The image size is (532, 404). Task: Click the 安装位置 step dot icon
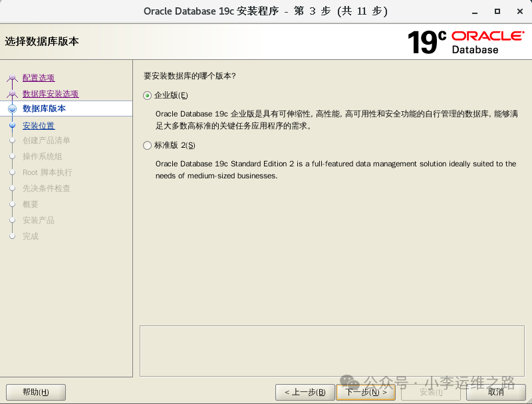tap(12, 125)
